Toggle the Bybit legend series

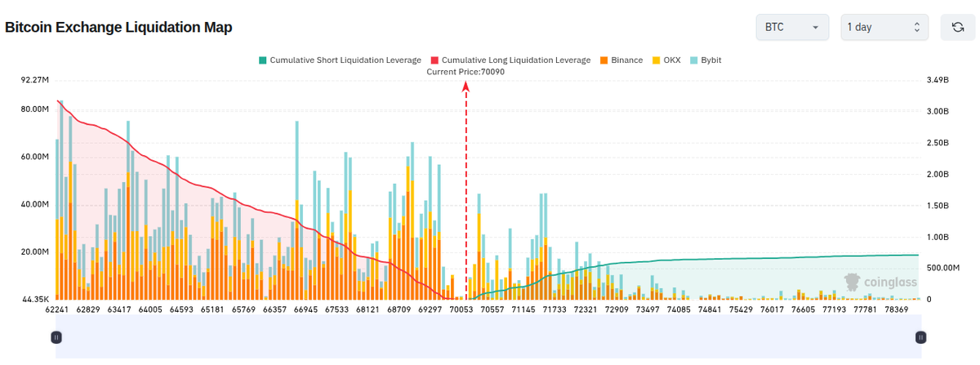coord(705,60)
